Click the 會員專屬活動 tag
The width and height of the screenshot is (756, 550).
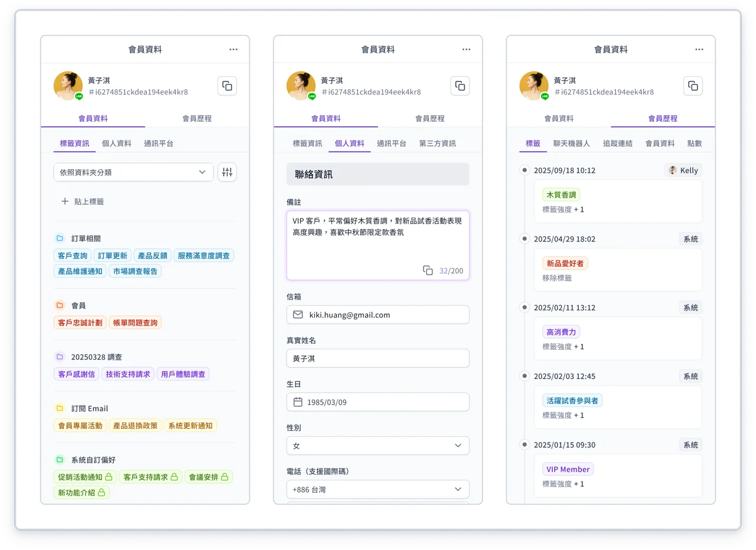pyautogui.click(x=80, y=425)
